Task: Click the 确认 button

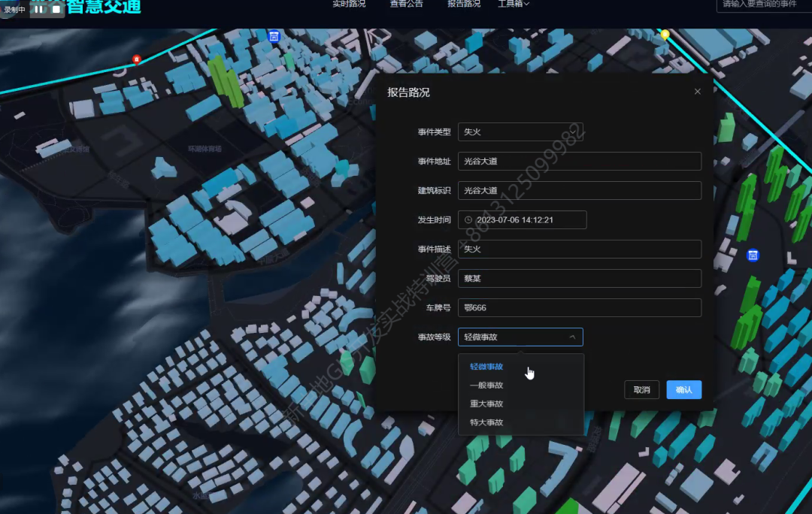Action: coord(683,390)
